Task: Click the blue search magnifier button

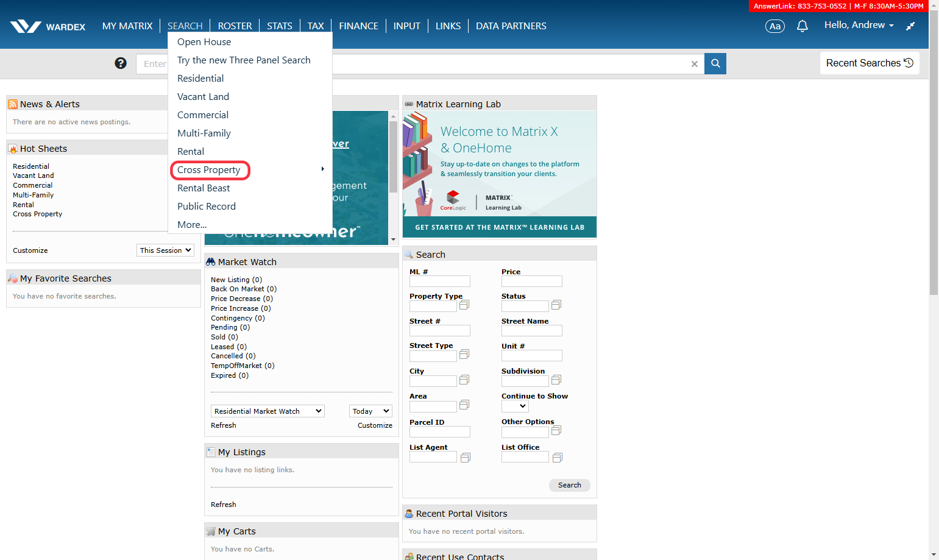Action: [x=715, y=63]
